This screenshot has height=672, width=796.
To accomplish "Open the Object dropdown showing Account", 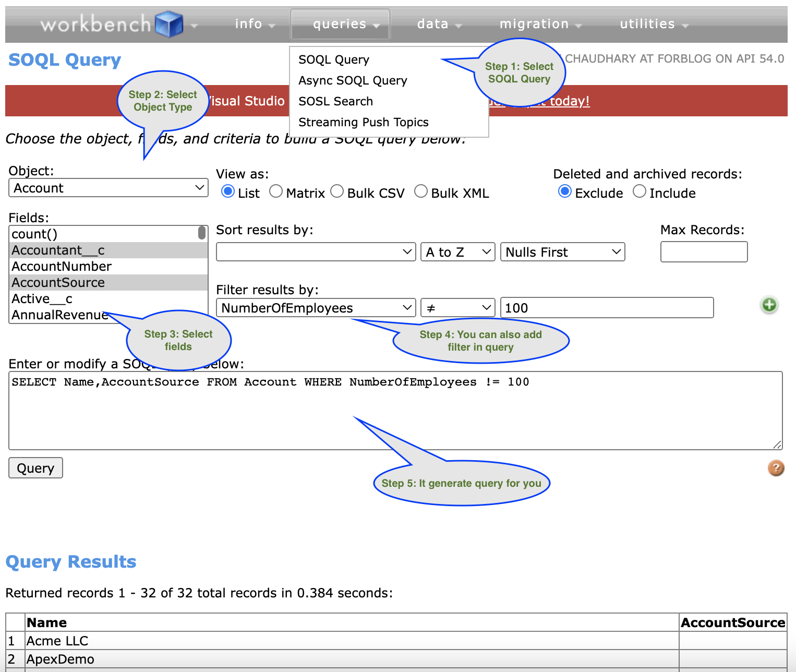I will point(108,188).
